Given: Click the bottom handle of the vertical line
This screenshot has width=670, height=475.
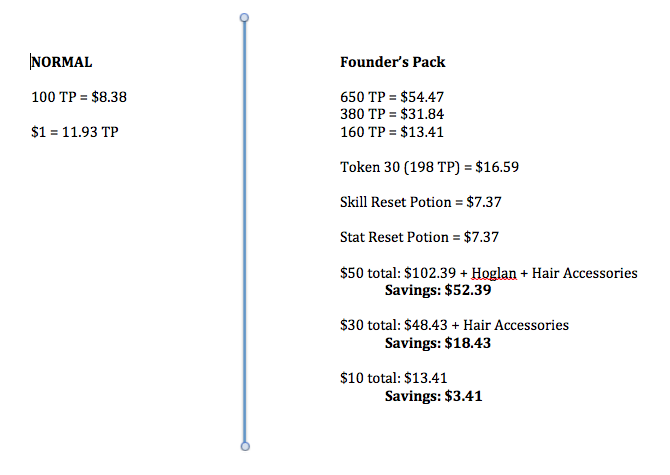Looking at the screenshot, I should pos(244,446).
